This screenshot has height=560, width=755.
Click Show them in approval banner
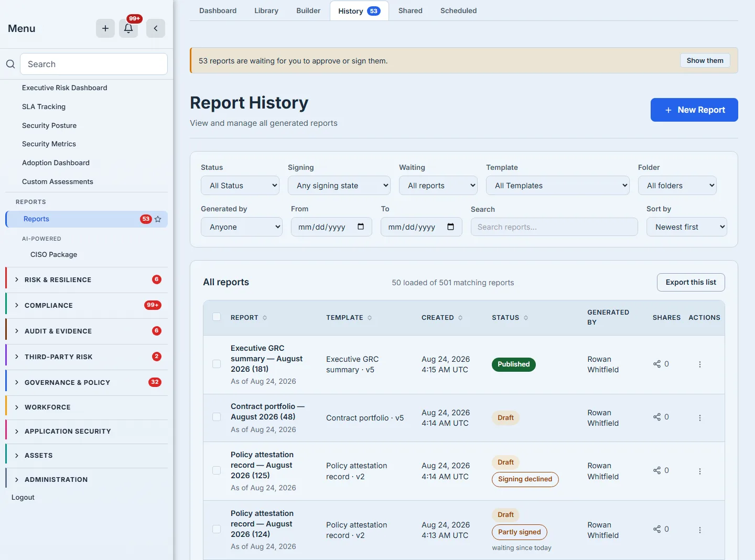[x=705, y=60]
